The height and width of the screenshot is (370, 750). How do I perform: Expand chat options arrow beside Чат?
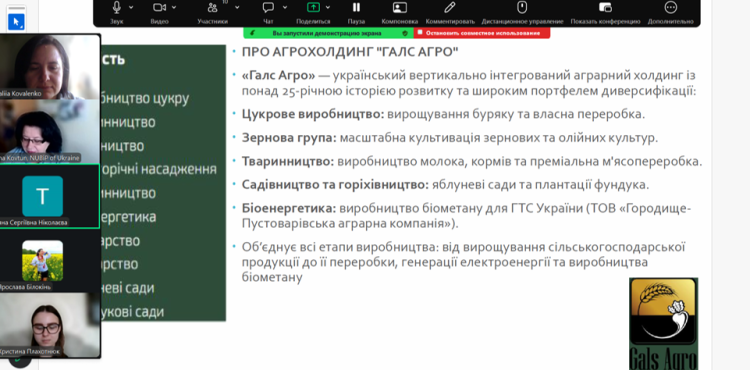point(285,7)
